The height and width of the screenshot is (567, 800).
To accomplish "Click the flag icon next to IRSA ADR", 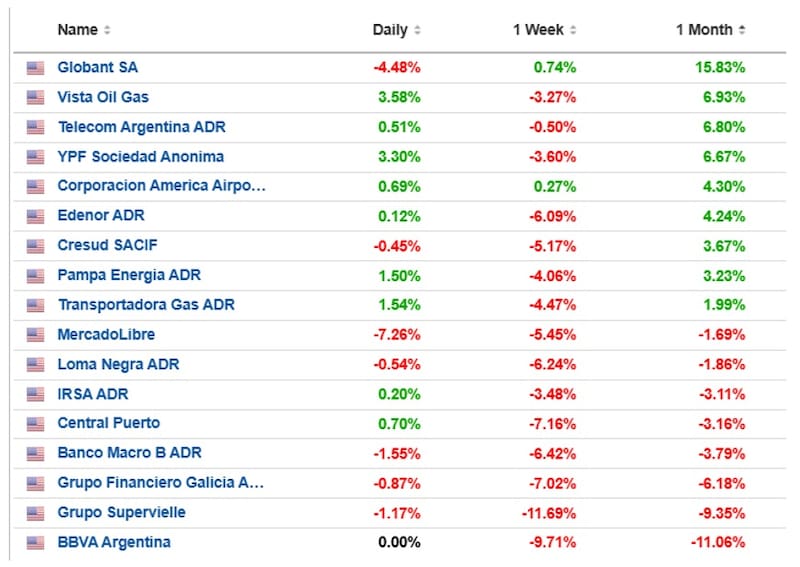I will pos(35,395).
